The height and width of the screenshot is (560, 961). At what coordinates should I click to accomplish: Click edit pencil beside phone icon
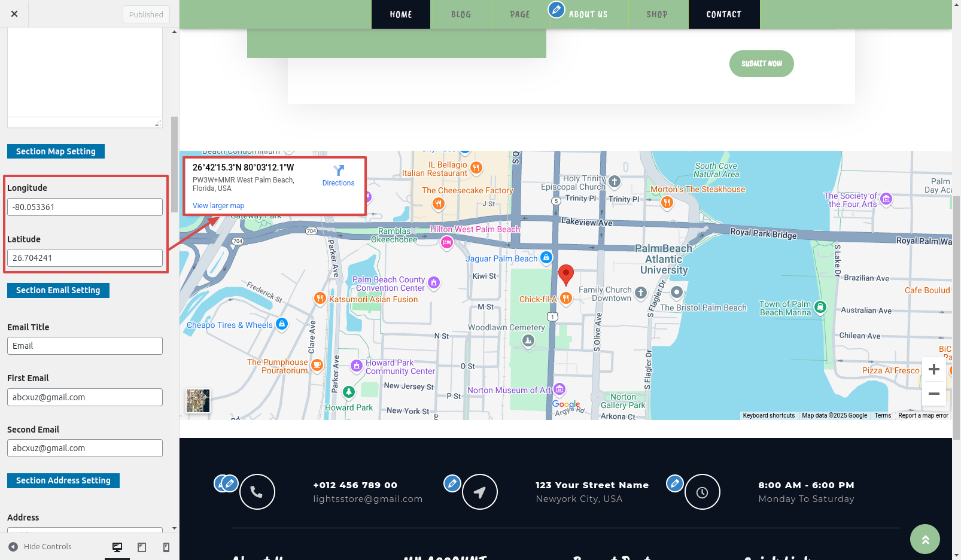click(229, 483)
